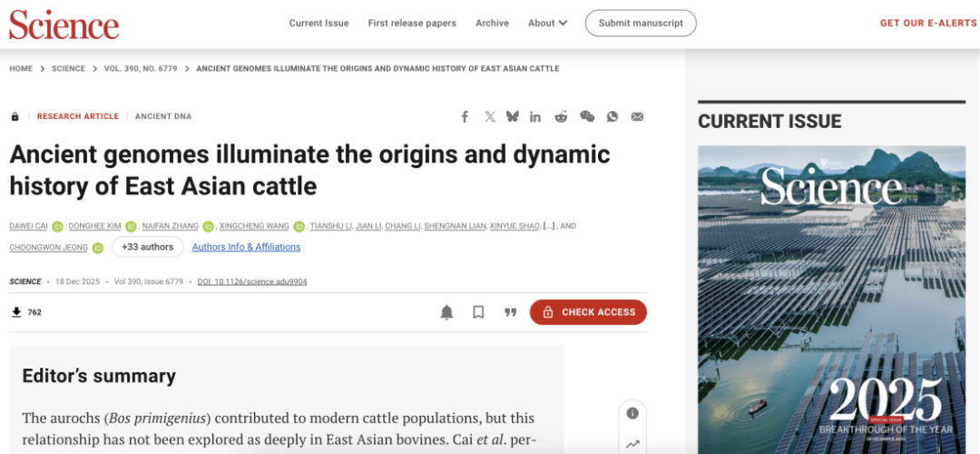This screenshot has width=980, height=454.
Task: Share article on Facebook icon
Action: [465, 116]
